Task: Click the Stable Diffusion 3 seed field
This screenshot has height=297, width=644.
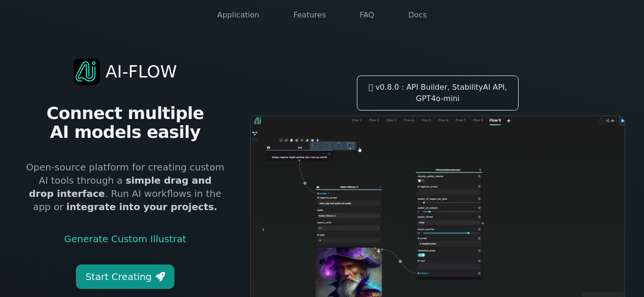Action: pos(348,240)
